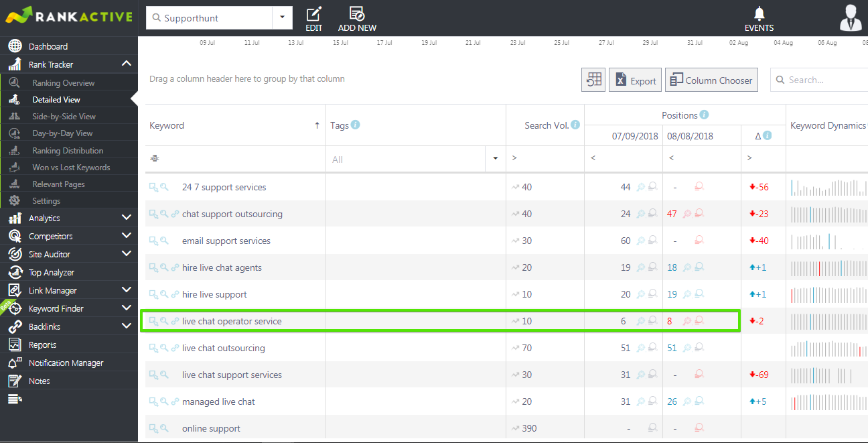Expand the Backlinks section chevron
This screenshot has height=443, width=868.
pos(127,326)
